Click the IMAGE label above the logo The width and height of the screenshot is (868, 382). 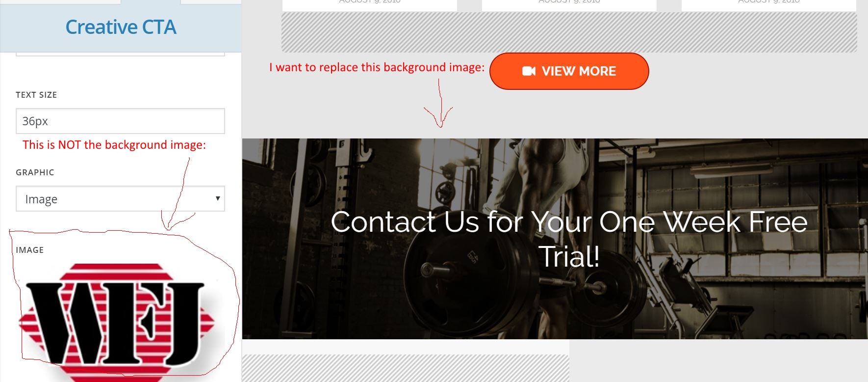coord(29,250)
